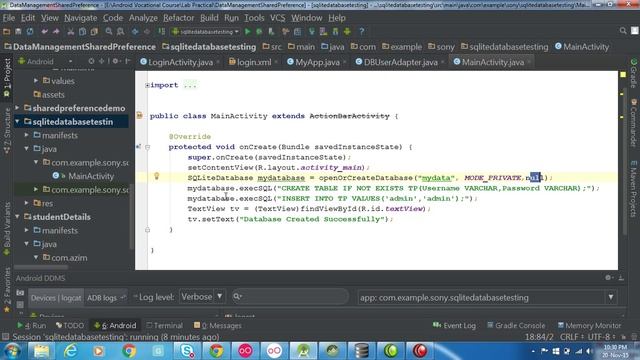Screen dimensions: 640x360
Task: Click the Windows Start button
Action: [x=12, y=351]
